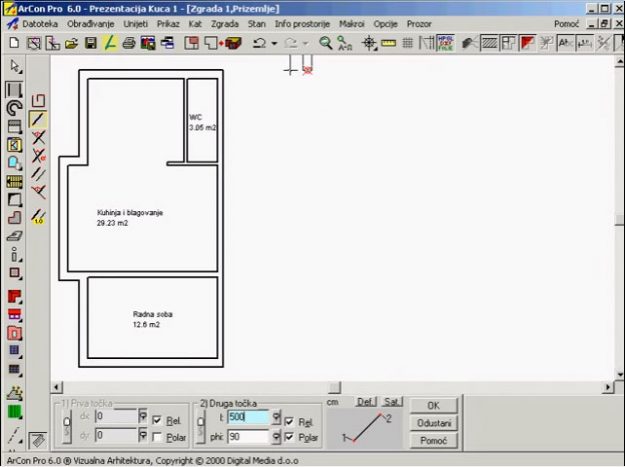
Task: Select the magnifier zoom tool
Action: pos(326,43)
